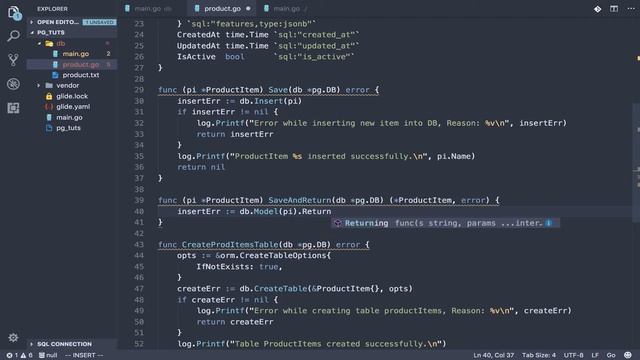Open the Extensions view icon
The image size is (640, 360).
pyautogui.click(x=13, y=108)
